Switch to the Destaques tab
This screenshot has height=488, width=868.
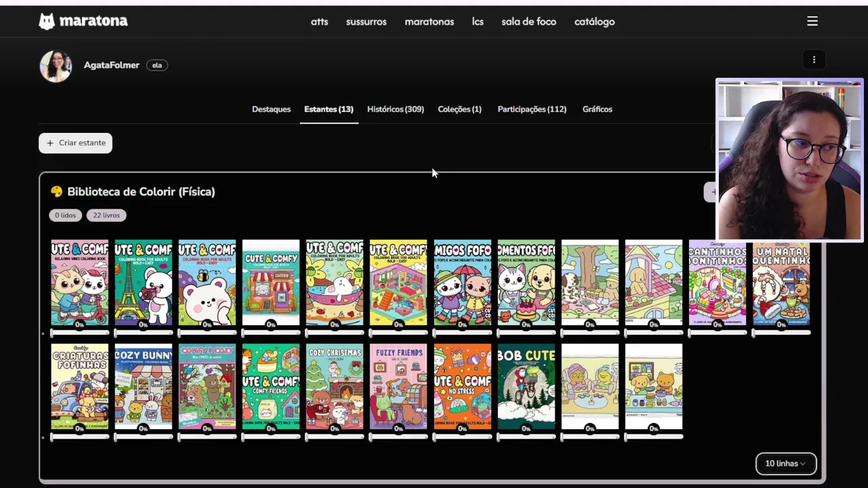coord(271,109)
